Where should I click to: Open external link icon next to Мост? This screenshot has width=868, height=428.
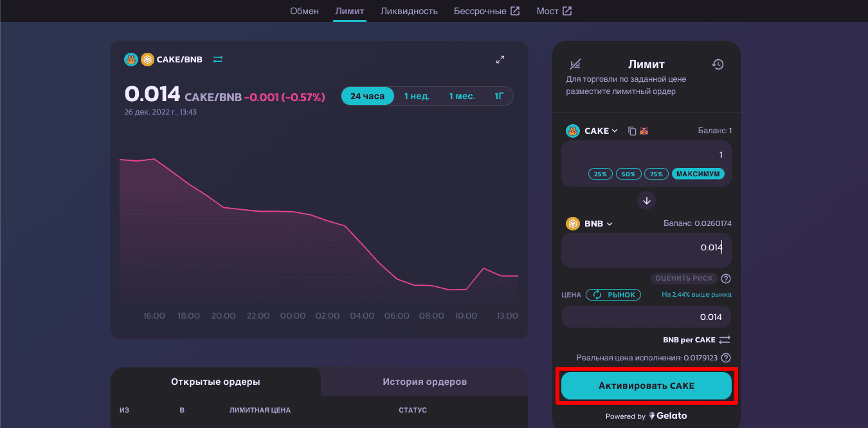tap(567, 11)
